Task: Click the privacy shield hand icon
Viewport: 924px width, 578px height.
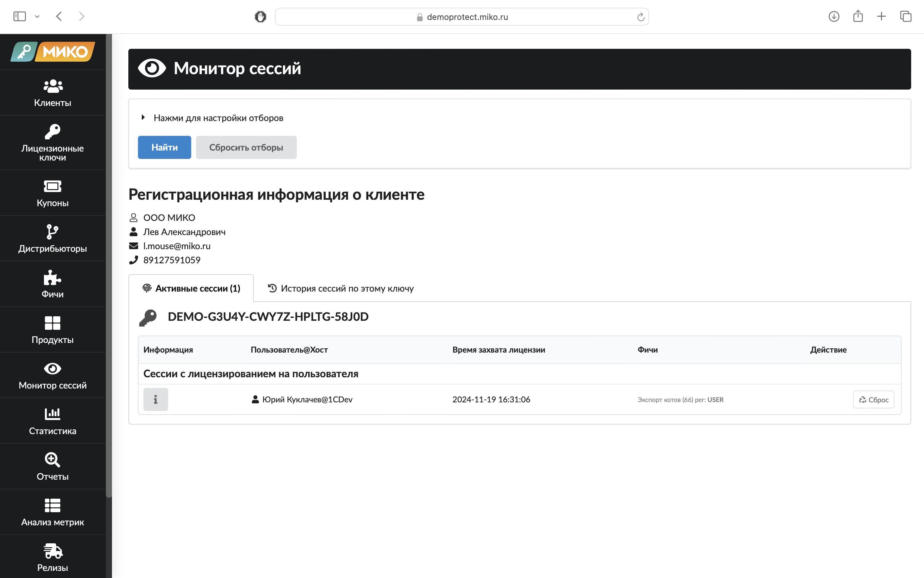Action: click(x=261, y=16)
